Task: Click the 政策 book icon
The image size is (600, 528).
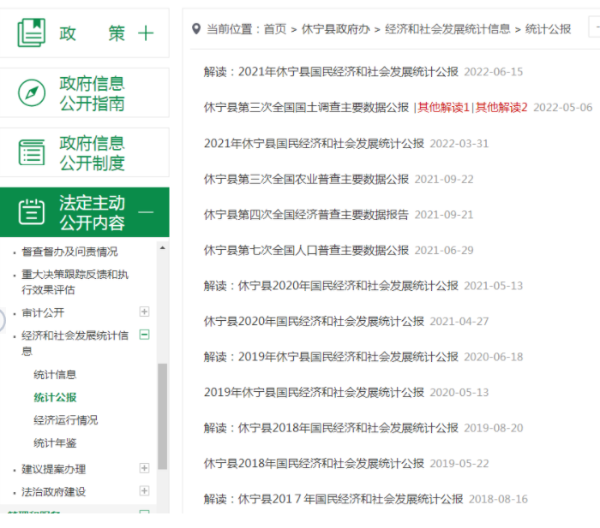Action: point(32,32)
